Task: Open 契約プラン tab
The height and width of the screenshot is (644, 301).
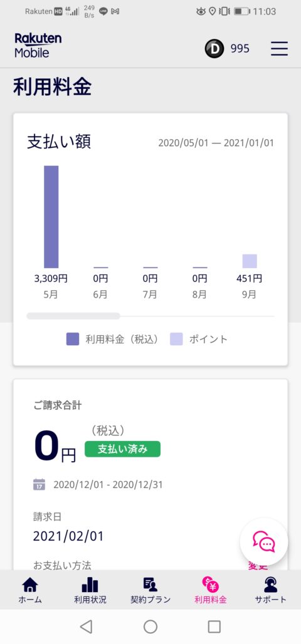Action: tap(150, 590)
